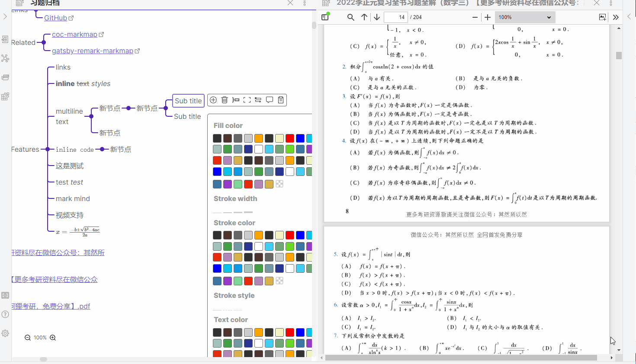The image size is (636, 364).
Task: Open the PDF zoom level dropdown
Action: [525, 17]
